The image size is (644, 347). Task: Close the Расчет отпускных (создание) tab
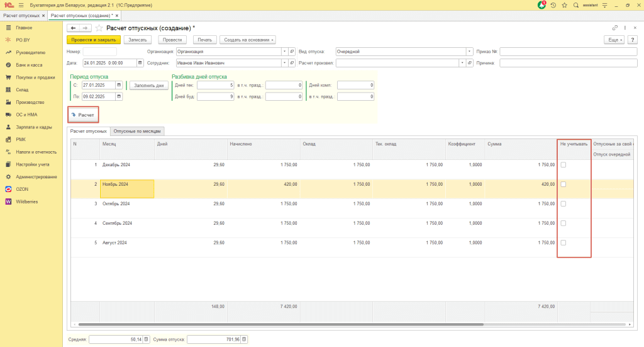point(117,16)
